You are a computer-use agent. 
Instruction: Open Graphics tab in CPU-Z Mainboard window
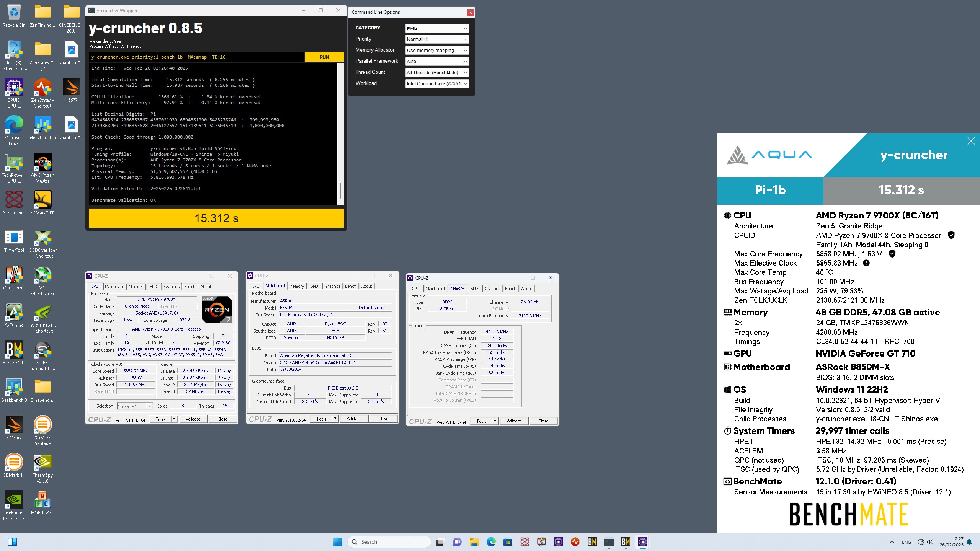click(x=333, y=286)
